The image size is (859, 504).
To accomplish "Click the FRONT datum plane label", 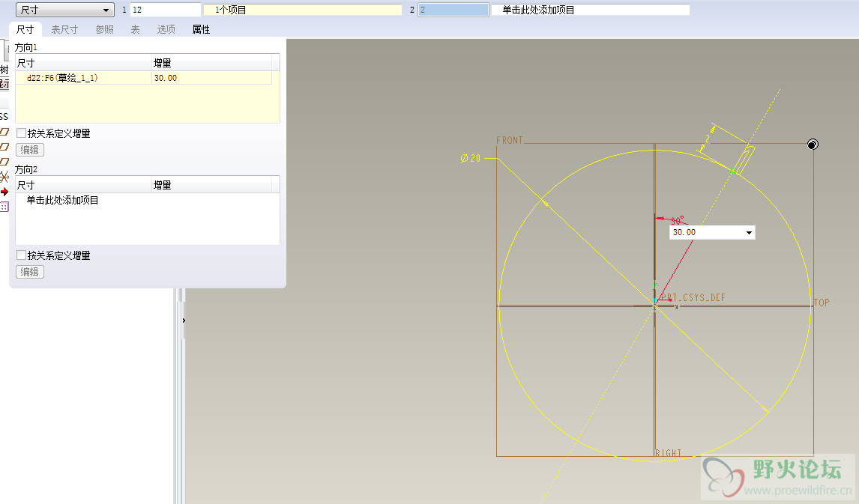I will coord(510,141).
